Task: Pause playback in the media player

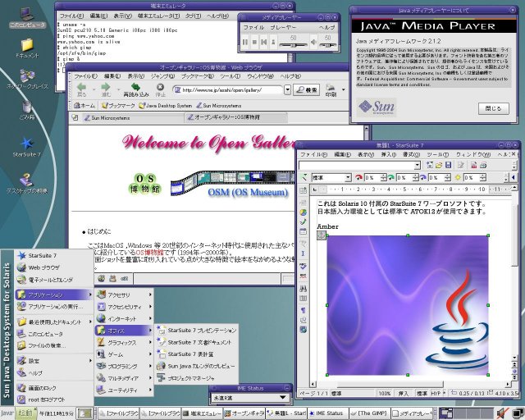Action: pyautogui.click(x=245, y=42)
